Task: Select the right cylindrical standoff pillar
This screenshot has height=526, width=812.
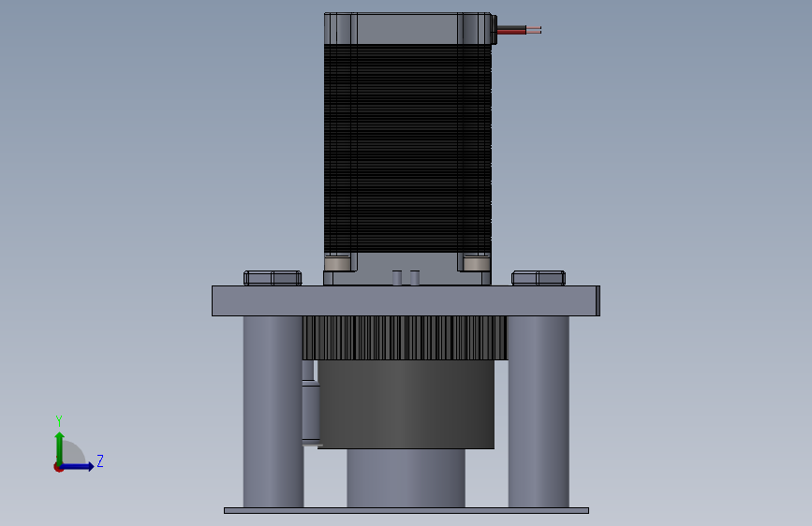Action: coord(539,412)
